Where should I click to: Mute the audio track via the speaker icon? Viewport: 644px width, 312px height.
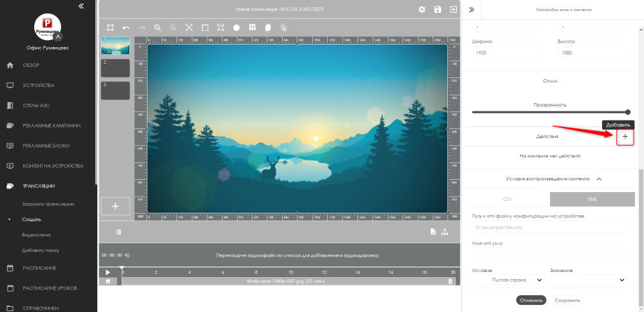pos(127,256)
